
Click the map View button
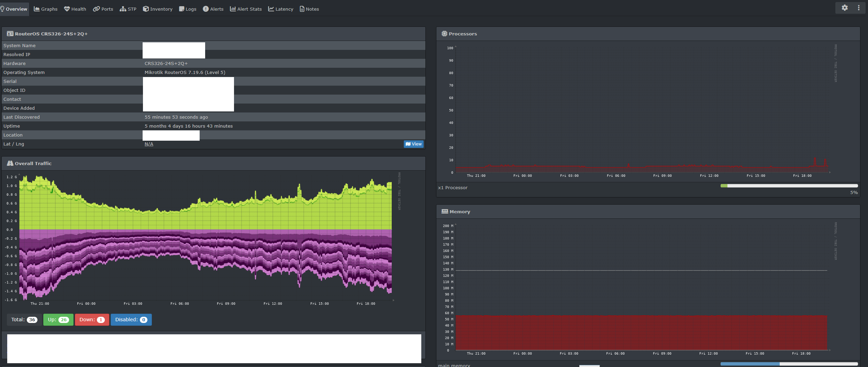pyautogui.click(x=413, y=144)
